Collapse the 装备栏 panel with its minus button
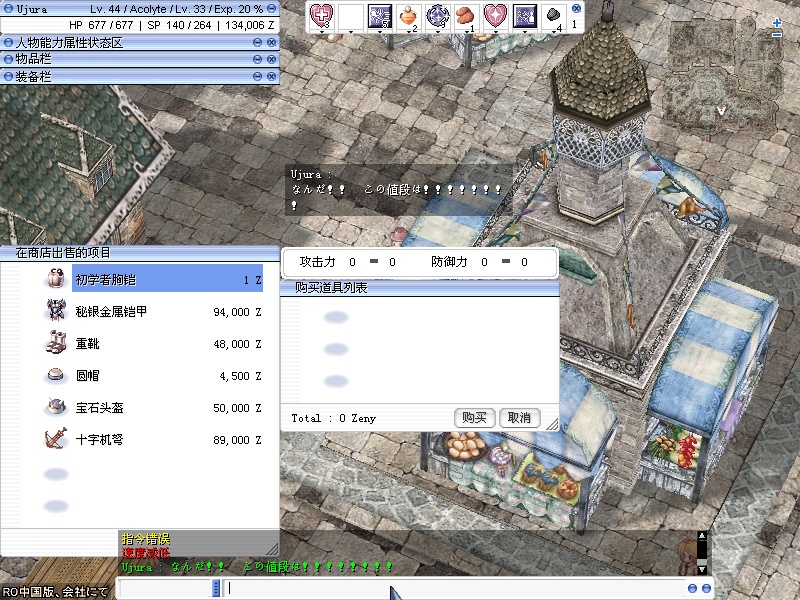 click(257, 77)
